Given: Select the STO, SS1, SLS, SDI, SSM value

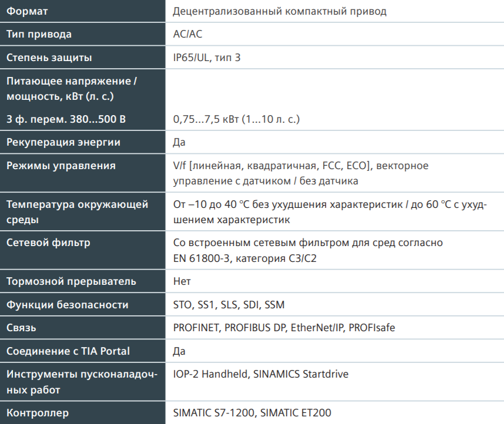Looking at the screenshot, I should coord(229,304).
